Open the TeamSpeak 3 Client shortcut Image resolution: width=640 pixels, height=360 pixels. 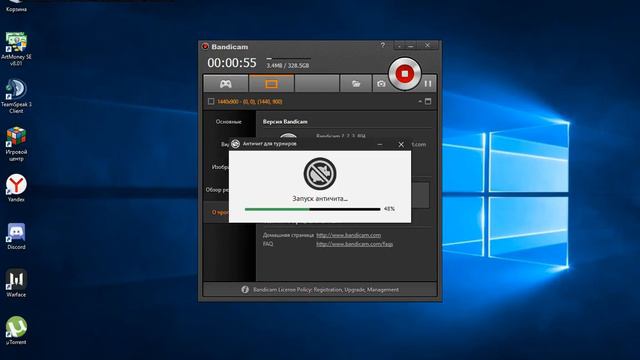point(16,96)
